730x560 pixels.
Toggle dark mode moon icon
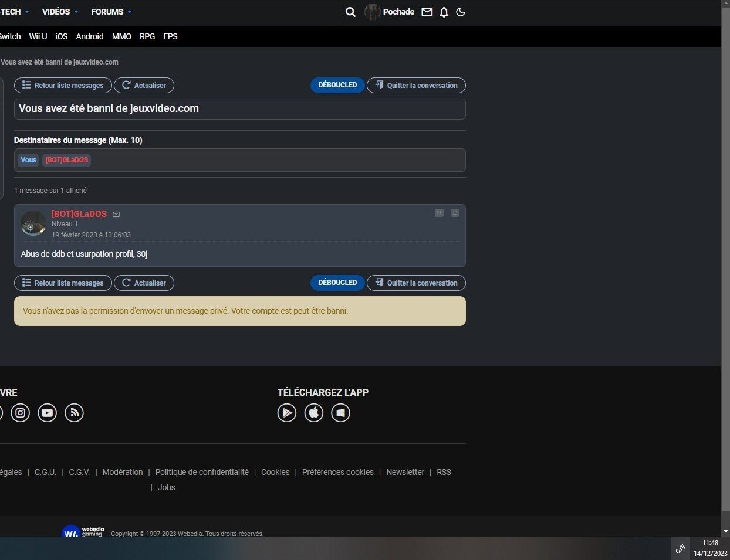click(x=461, y=12)
